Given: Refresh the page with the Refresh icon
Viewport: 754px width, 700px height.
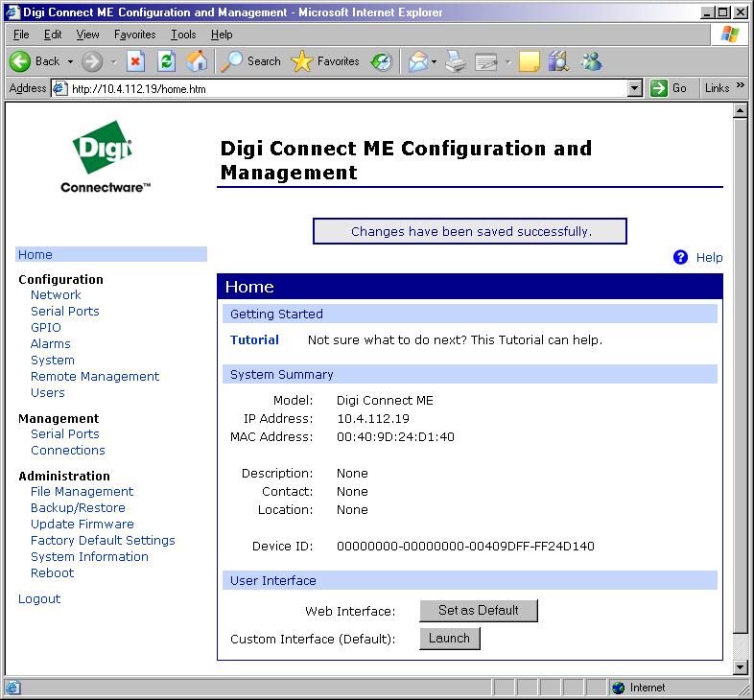Looking at the screenshot, I should (166, 61).
